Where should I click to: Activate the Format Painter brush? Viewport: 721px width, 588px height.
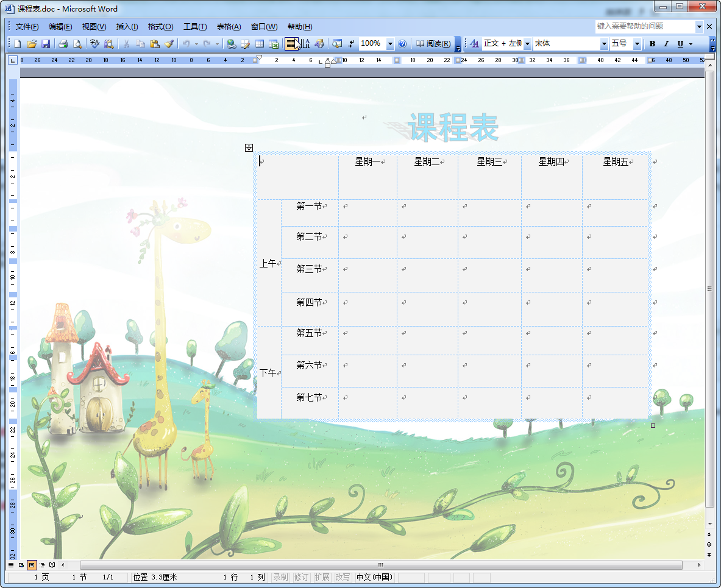[x=169, y=44]
